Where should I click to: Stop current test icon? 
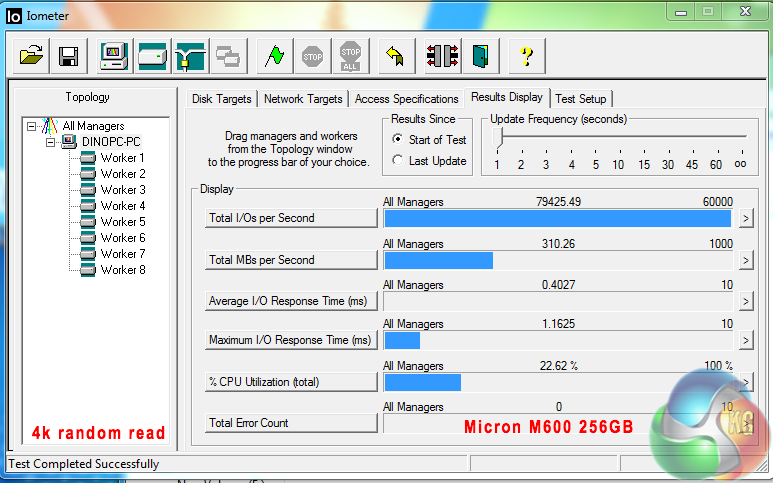click(313, 56)
